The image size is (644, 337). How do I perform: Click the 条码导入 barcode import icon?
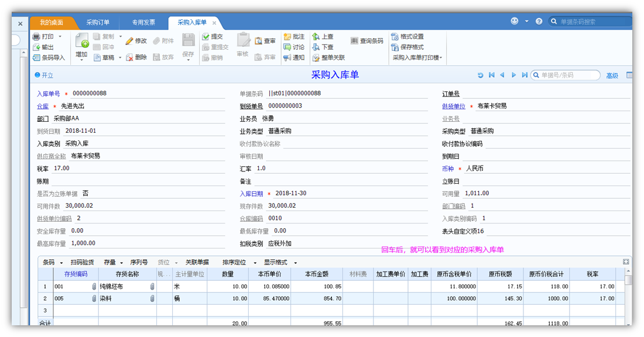36,57
